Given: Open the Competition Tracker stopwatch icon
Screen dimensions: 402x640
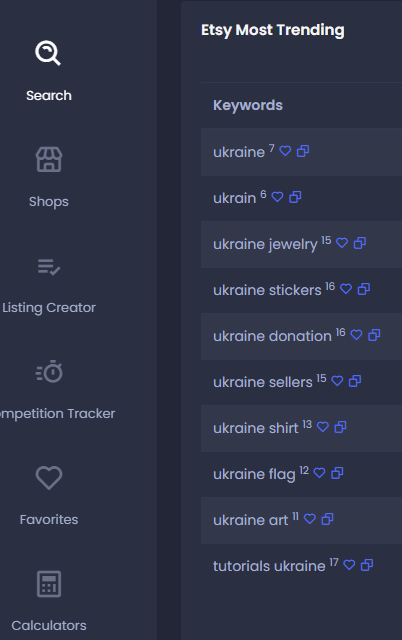Looking at the screenshot, I should [49, 371].
